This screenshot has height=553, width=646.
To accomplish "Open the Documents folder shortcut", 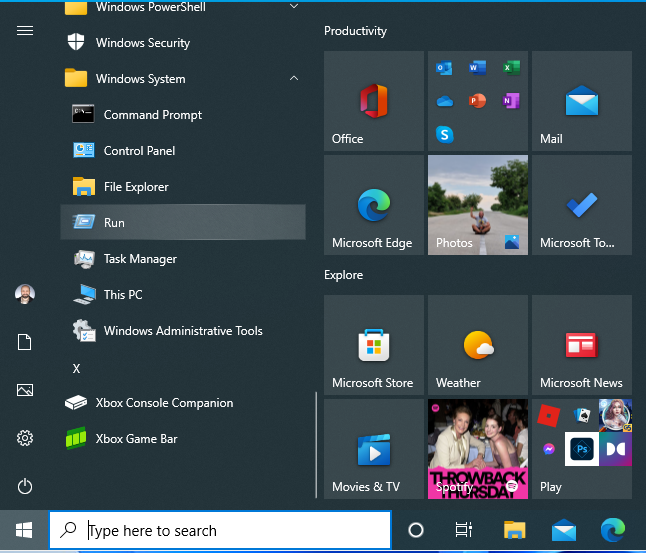I will pos(25,342).
